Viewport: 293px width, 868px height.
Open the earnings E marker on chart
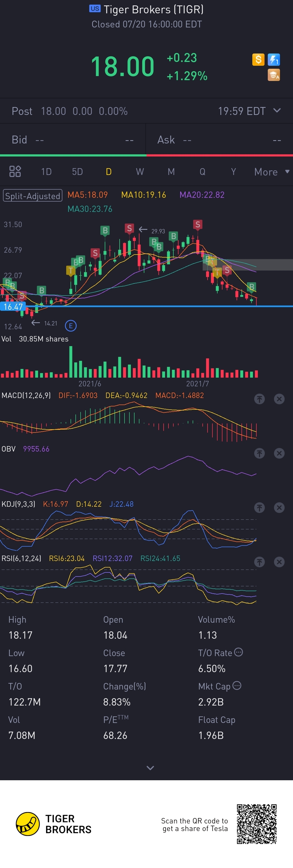point(71,326)
